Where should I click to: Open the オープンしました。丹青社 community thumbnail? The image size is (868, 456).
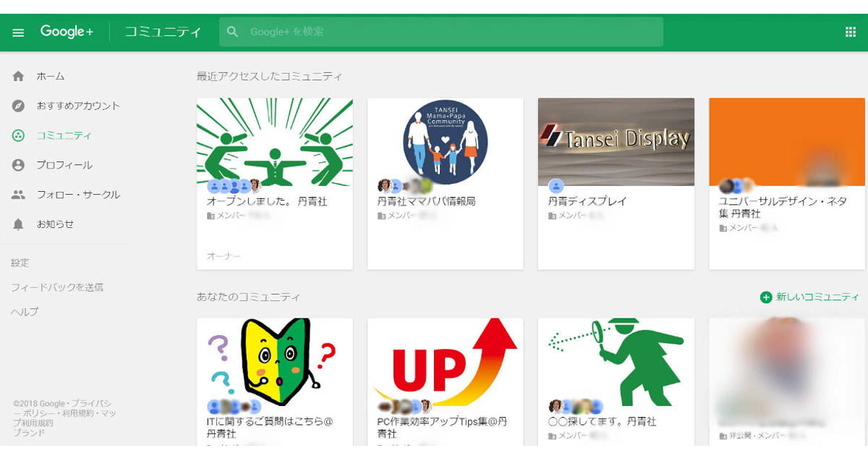click(x=275, y=141)
